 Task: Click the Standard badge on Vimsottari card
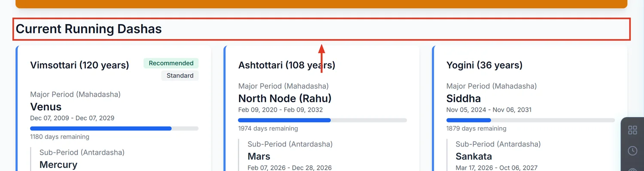click(x=180, y=76)
